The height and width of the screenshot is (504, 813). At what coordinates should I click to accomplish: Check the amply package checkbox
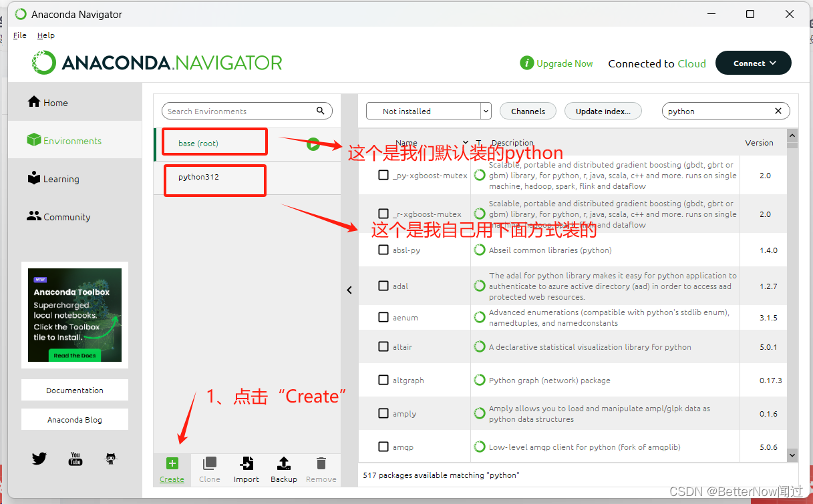tap(383, 413)
